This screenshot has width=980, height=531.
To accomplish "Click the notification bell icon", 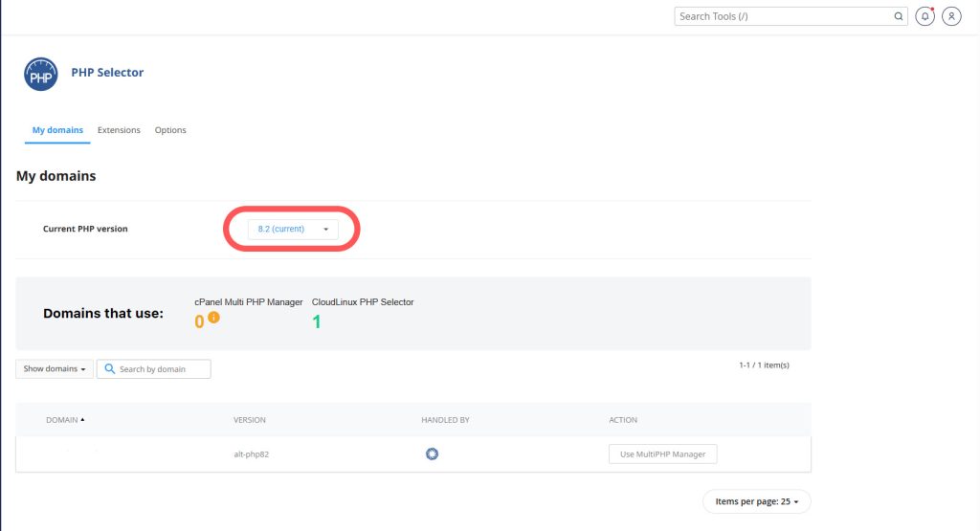I will pyautogui.click(x=924, y=16).
